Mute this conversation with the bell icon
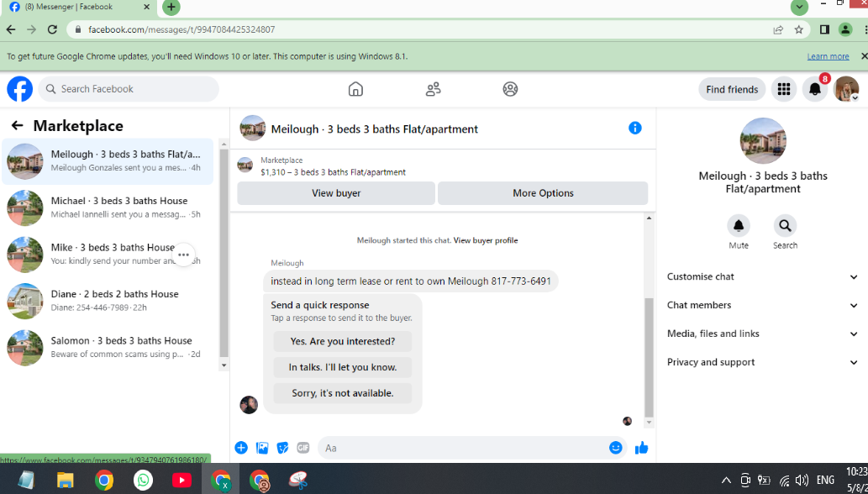Screen dimensions: 868x494 pos(739,226)
